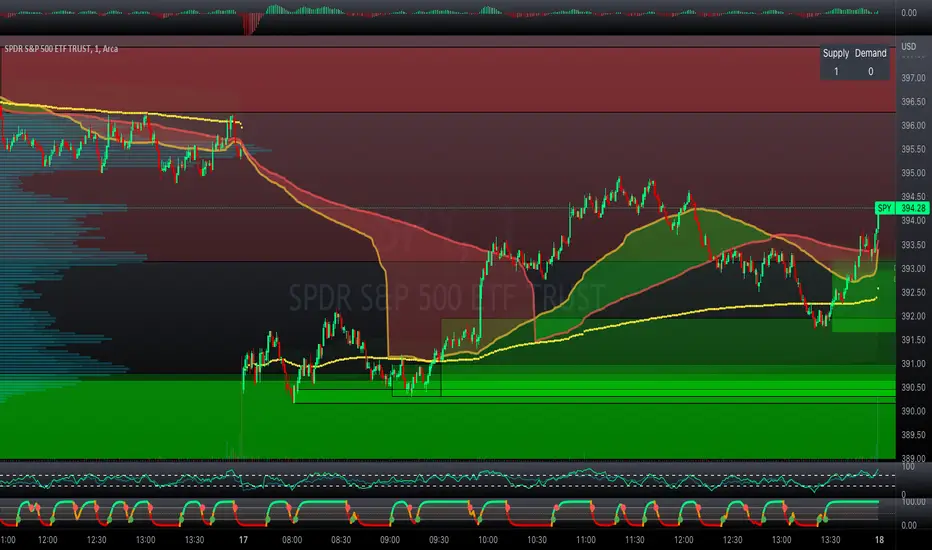The width and height of the screenshot is (932, 550).
Task: Click the 10:30 time axis label
Action: (x=537, y=540)
